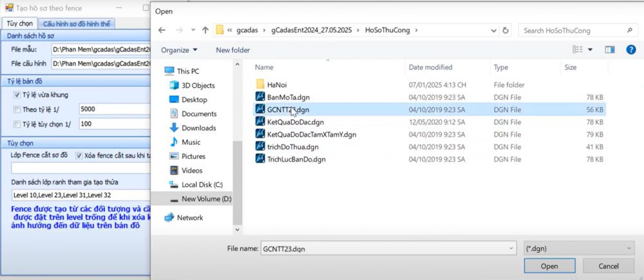
Task: Expand the Organize dropdown menu
Action: [x=179, y=50]
